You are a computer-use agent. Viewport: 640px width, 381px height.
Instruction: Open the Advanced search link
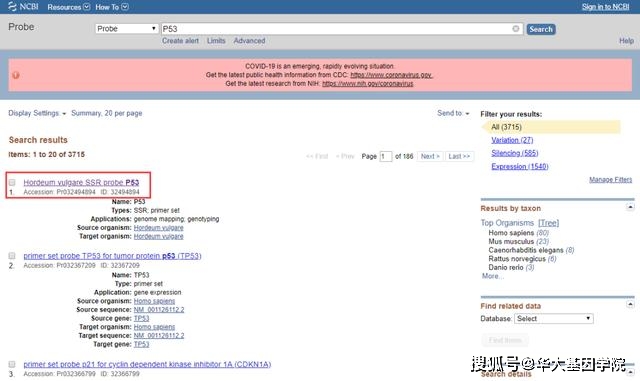pos(249,41)
